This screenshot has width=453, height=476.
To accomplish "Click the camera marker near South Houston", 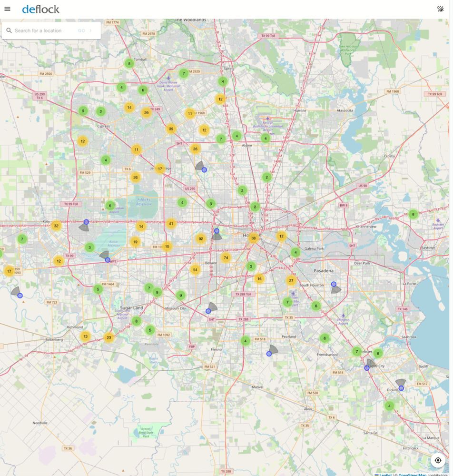I will click(335, 285).
